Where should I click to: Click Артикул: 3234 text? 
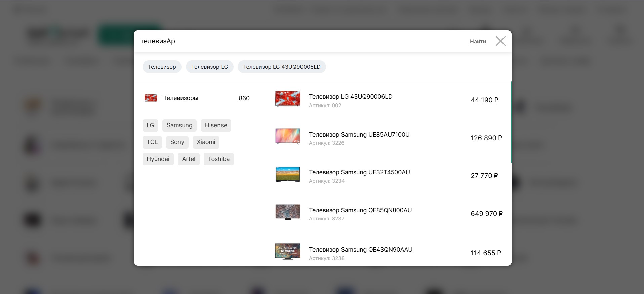point(327,181)
